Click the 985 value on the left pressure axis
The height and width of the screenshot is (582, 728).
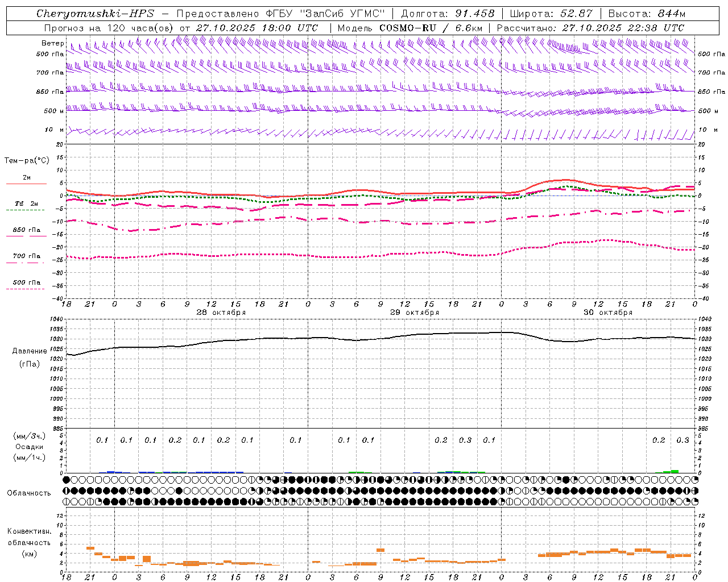click(58, 429)
